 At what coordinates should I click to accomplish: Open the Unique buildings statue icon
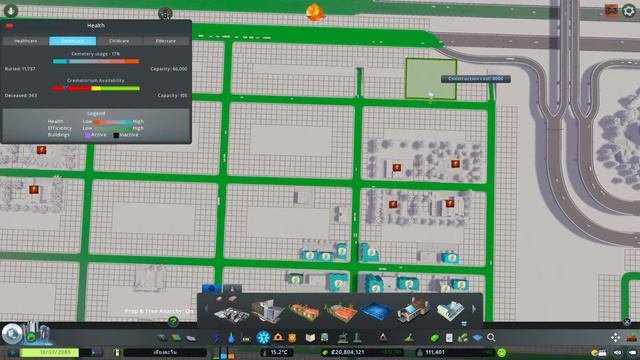point(357,338)
